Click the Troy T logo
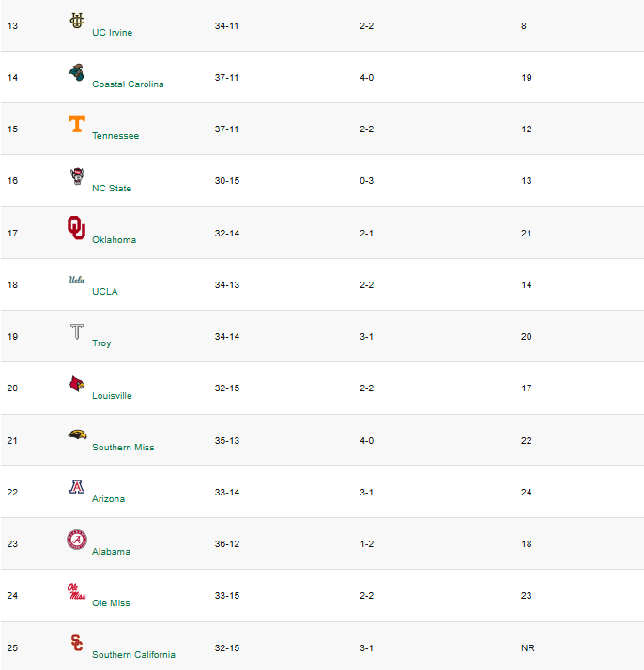This screenshot has width=644, height=670. coord(77,331)
